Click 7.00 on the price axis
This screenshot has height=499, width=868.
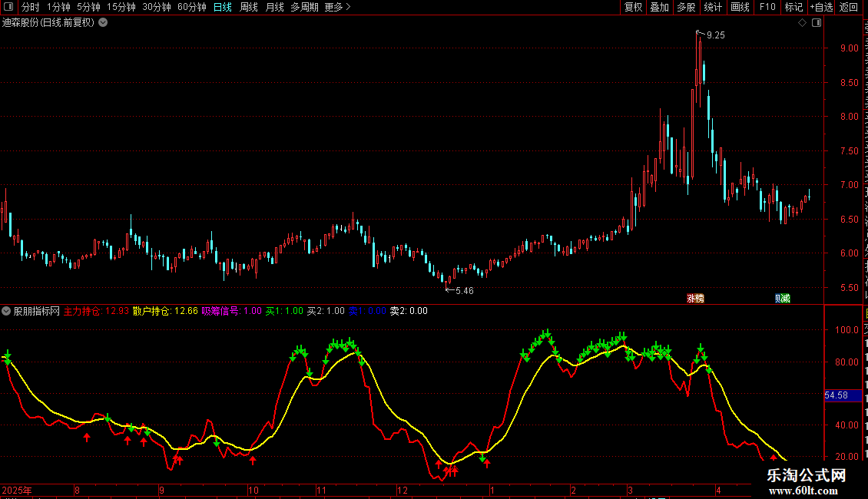pos(849,185)
